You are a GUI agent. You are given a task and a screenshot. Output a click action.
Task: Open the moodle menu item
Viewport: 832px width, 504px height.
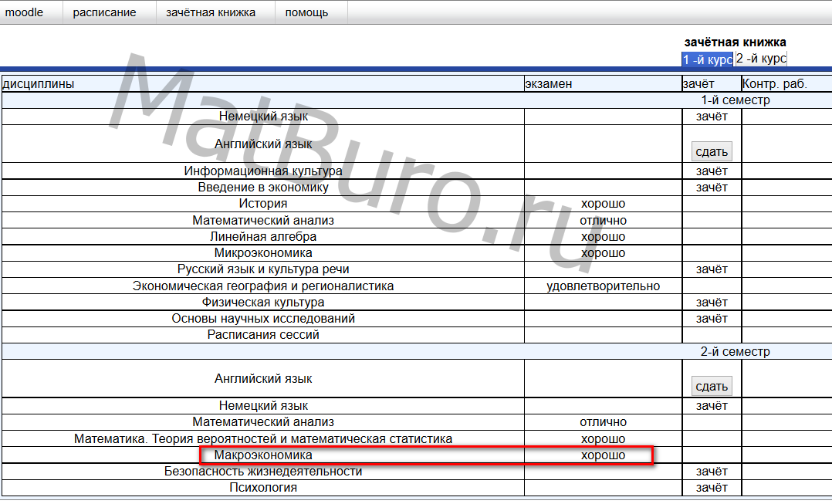[25, 12]
